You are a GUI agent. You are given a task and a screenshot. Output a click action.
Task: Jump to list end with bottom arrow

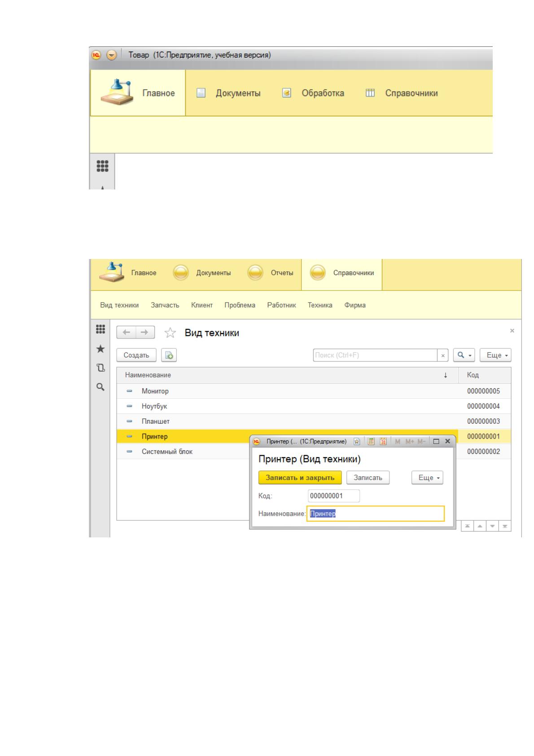(x=505, y=526)
